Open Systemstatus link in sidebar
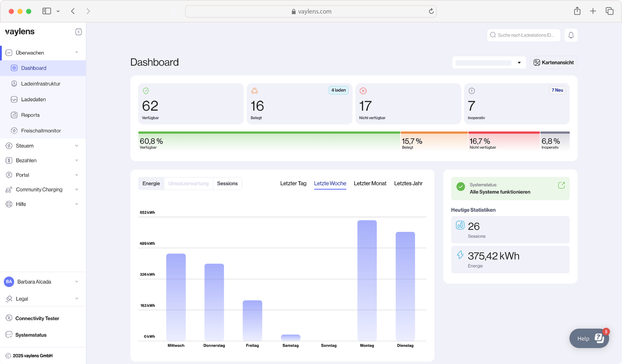The image size is (622, 364). click(x=31, y=335)
